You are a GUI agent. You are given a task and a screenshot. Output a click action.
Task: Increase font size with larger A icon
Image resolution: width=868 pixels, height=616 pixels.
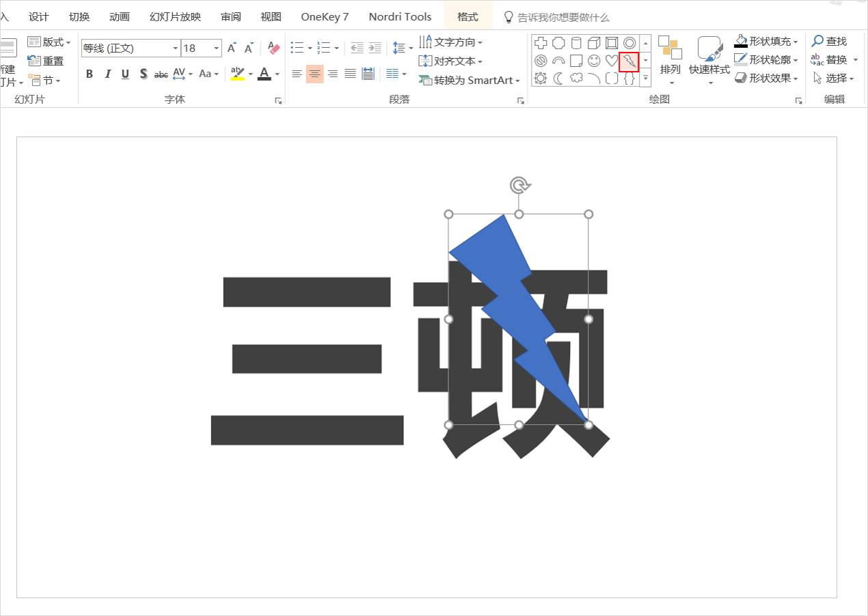232,48
